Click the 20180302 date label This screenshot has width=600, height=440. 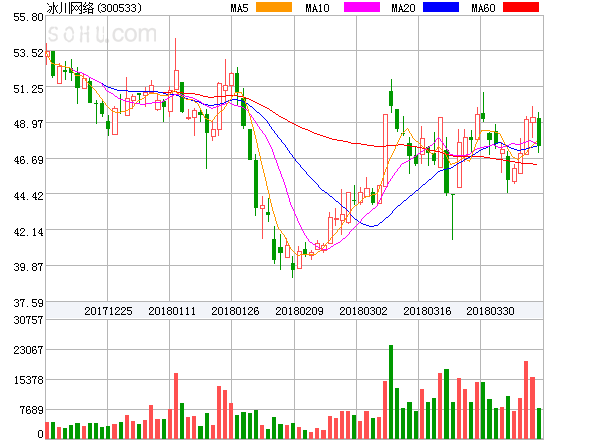[363, 311]
